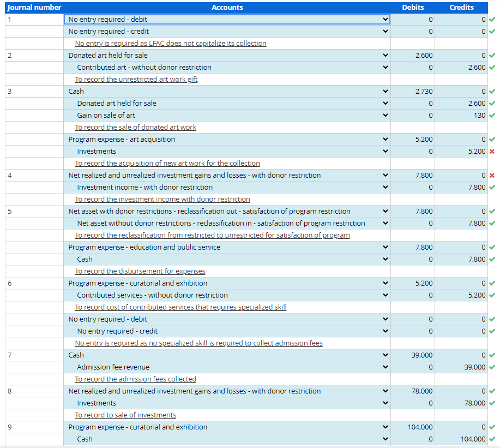Viewport: 500px width, 448px height.
Task: Click green checkmark on first 'No entry required - debit' row
Action: (x=492, y=20)
